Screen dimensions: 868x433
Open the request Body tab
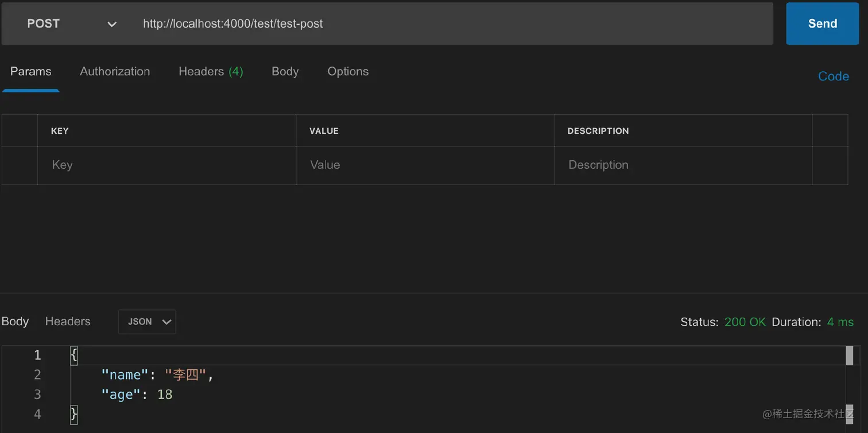(285, 72)
